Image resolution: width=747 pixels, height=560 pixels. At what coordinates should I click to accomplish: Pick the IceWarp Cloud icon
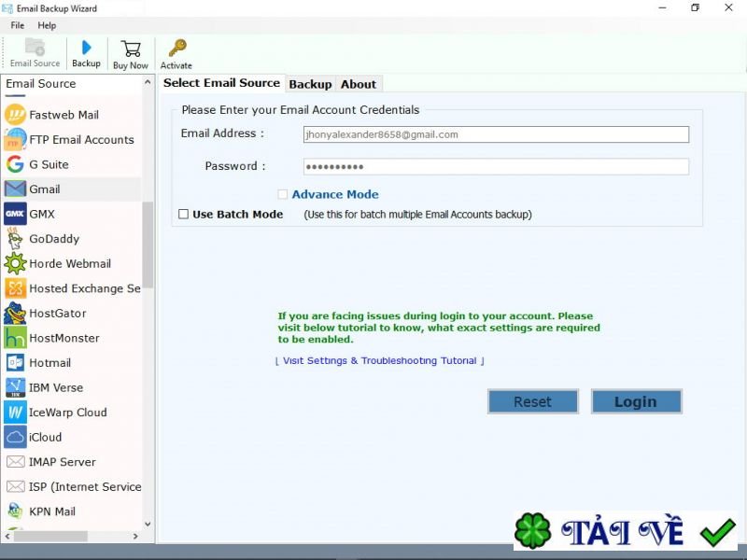[x=15, y=412]
